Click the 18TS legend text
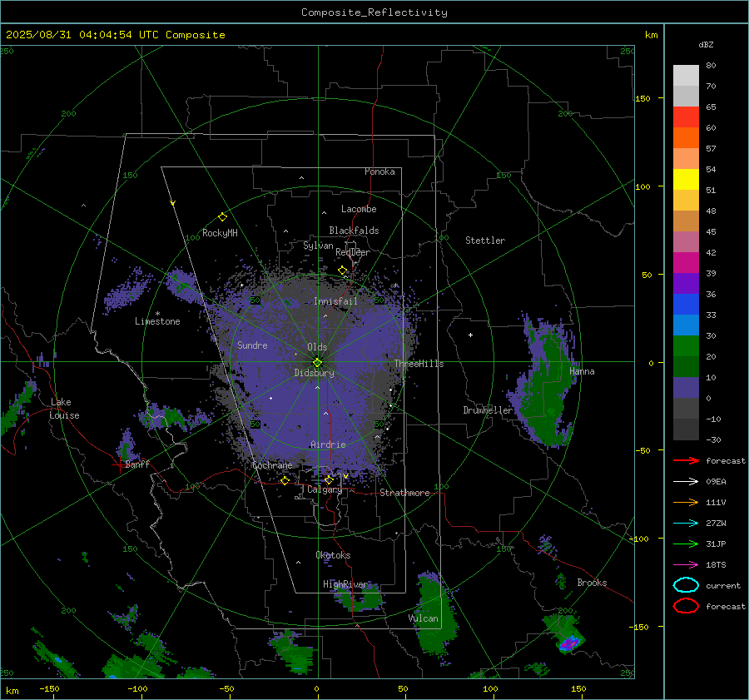 pyautogui.click(x=716, y=565)
